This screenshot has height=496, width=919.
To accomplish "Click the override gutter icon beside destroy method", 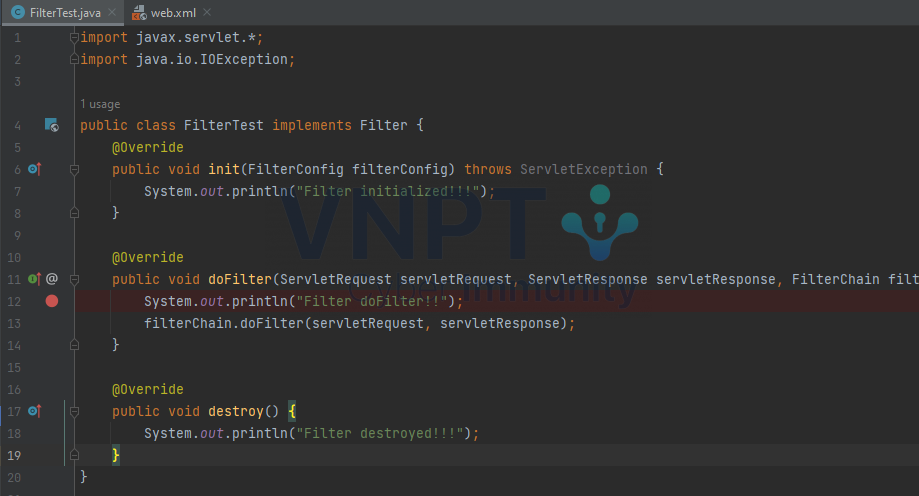I will point(35,411).
